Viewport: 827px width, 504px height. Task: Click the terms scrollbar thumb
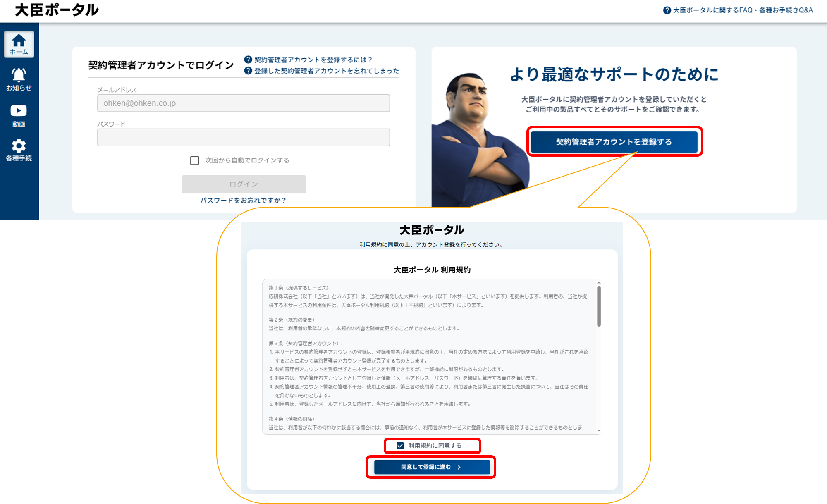pyautogui.click(x=599, y=306)
